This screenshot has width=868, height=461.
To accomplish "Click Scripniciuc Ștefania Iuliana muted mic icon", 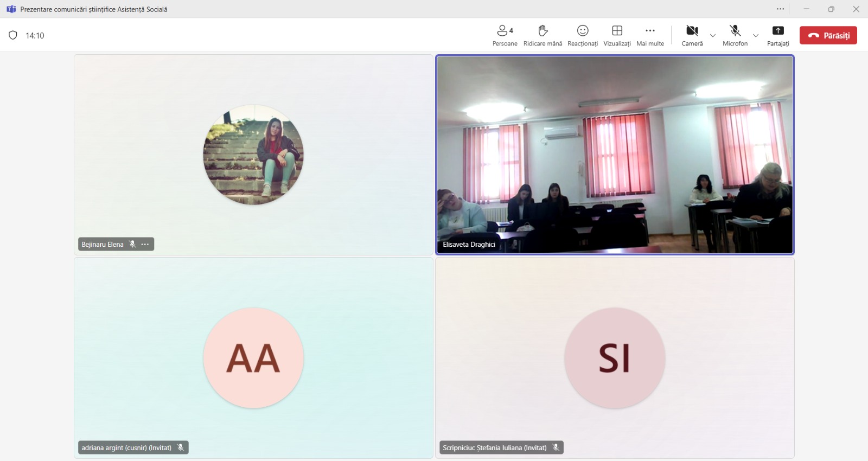I will [x=556, y=448].
